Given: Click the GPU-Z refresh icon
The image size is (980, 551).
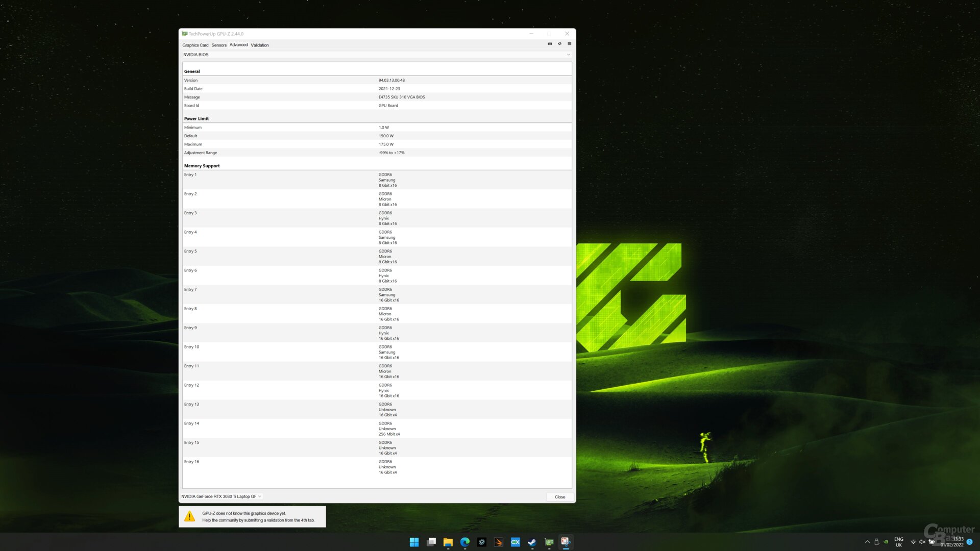Looking at the screenshot, I should point(559,44).
